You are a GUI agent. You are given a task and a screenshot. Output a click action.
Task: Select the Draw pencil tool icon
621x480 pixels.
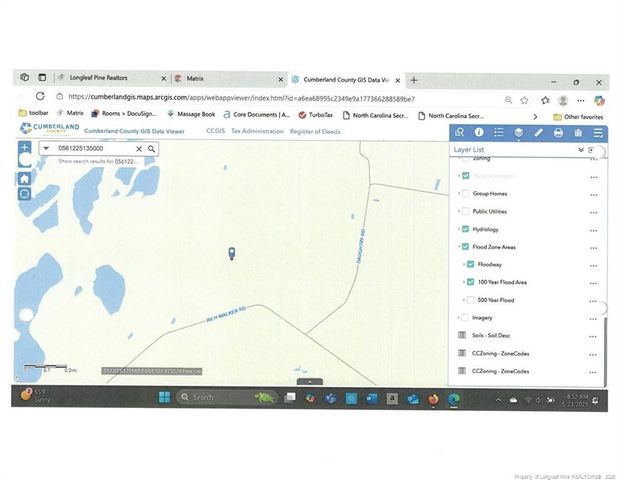538,132
